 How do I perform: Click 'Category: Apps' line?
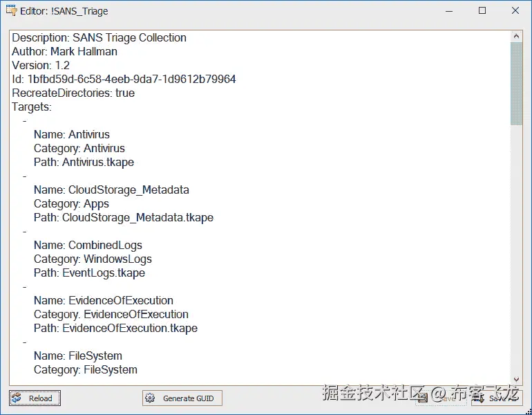pyautogui.click(x=71, y=204)
